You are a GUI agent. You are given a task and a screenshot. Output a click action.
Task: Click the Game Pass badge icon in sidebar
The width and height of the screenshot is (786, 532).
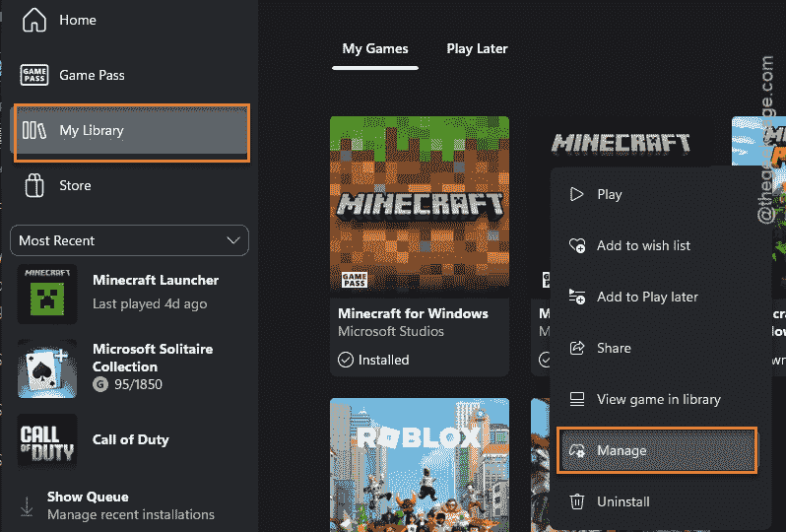point(34,75)
